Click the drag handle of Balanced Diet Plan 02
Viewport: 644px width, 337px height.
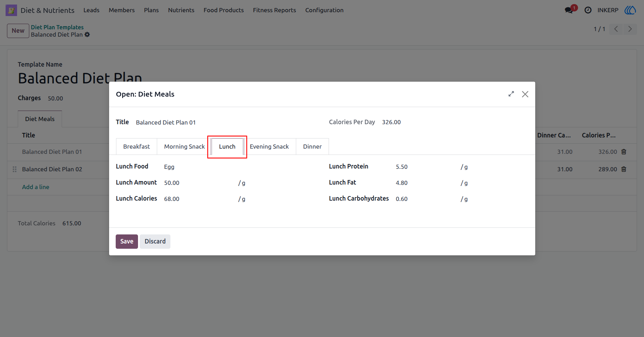pyautogui.click(x=15, y=169)
